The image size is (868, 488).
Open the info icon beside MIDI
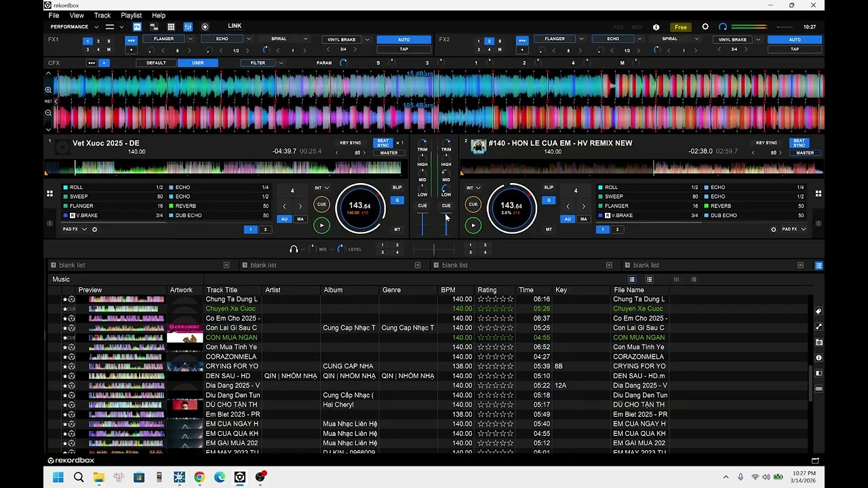(656, 27)
